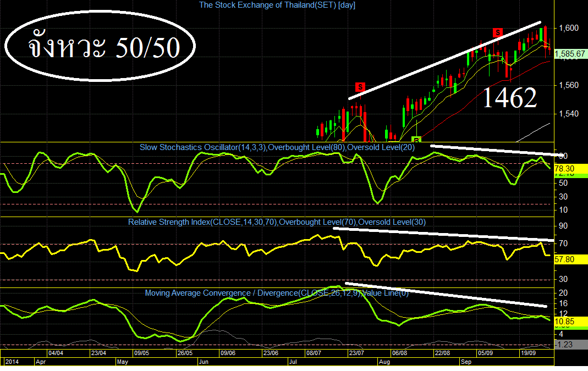This screenshot has width=588, height=371.
Task: Select the 23/06 date on time axis
Action: 271,353
